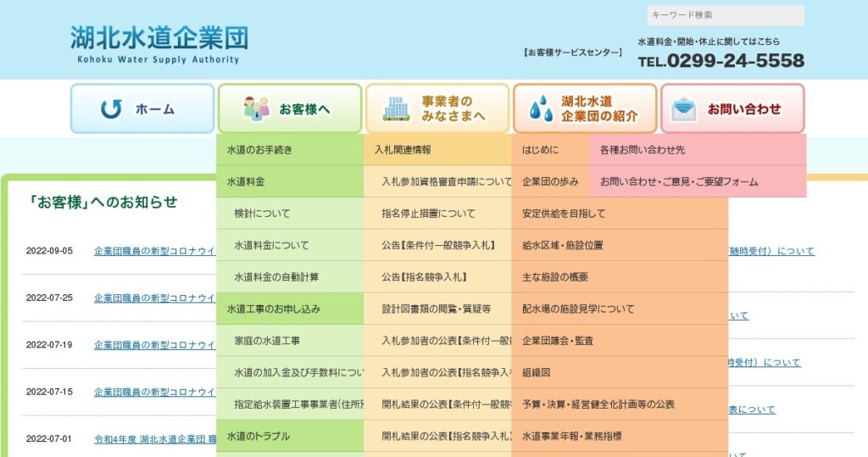This screenshot has width=868, height=457.
Task: Click the customers people icon
Action: [x=257, y=109]
